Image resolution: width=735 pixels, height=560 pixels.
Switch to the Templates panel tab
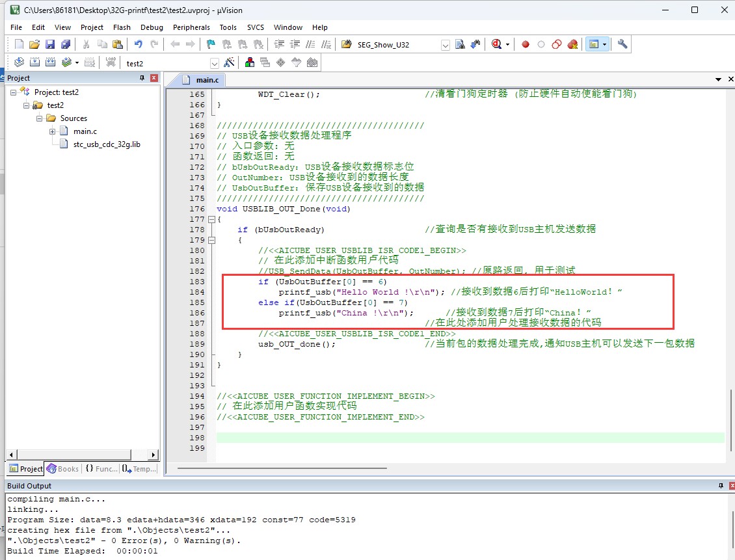139,469
